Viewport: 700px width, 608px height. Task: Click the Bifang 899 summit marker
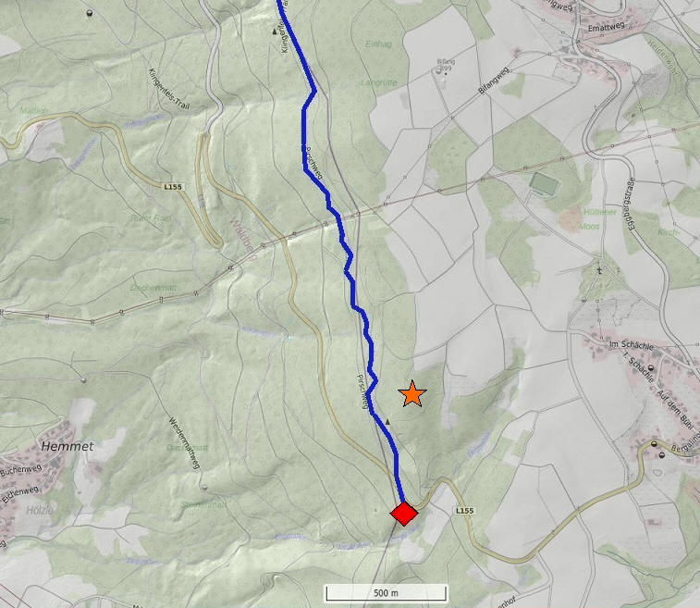pos(439,70)
